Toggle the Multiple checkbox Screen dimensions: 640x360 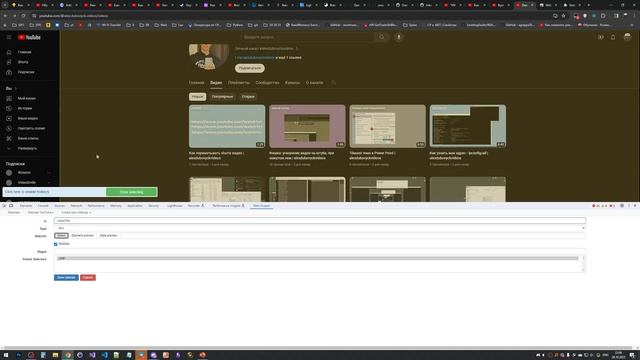(x=56, y=244)
